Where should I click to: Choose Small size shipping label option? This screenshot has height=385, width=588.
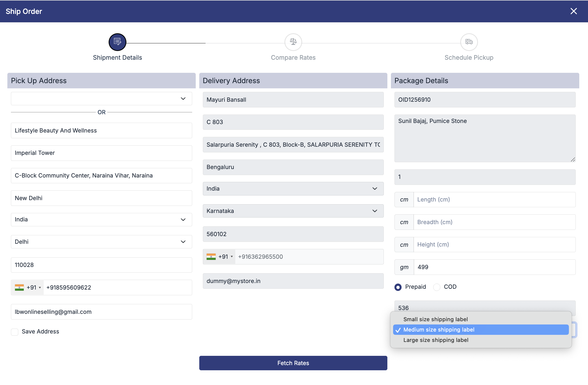coord(435,319)
